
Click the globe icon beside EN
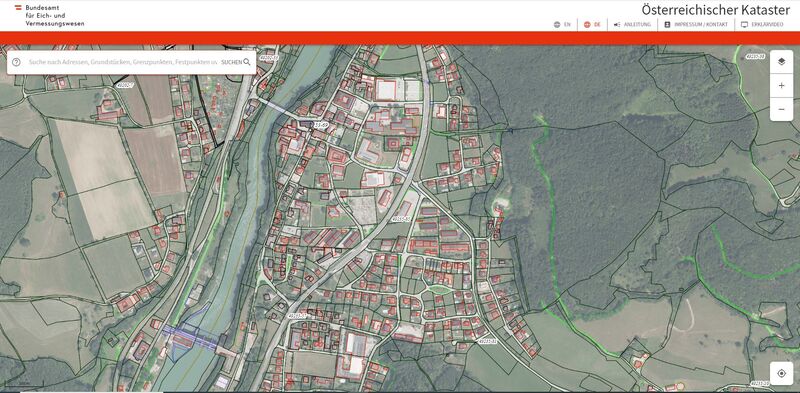click(x=557, y=24)
